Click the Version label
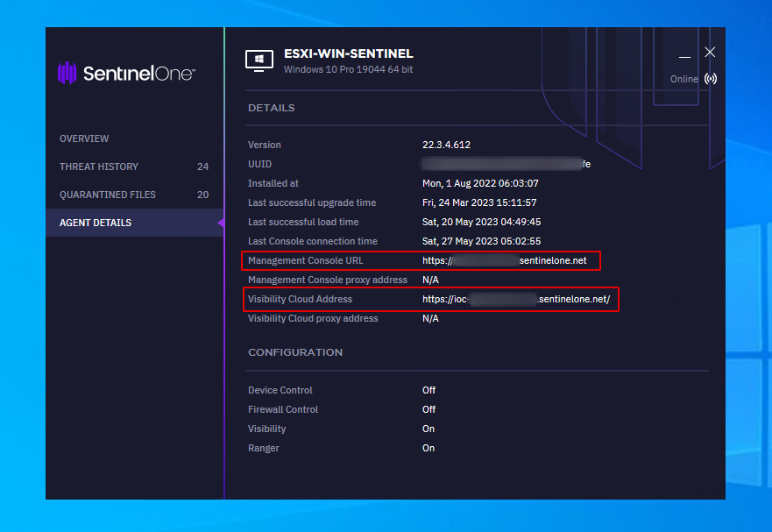The width and height of the screenshot is (772, 532). point(265,145)
